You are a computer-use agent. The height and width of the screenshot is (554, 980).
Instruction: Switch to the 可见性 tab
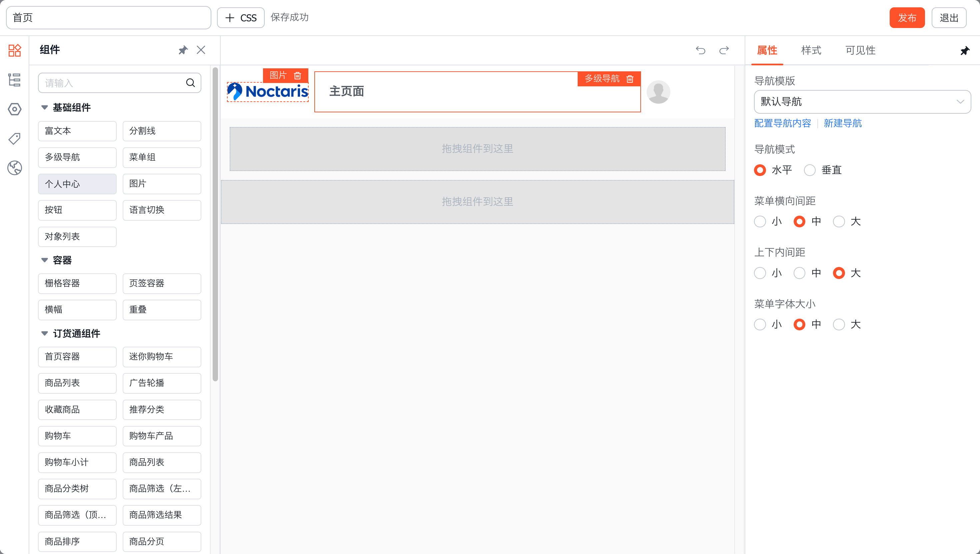point(860,50)
